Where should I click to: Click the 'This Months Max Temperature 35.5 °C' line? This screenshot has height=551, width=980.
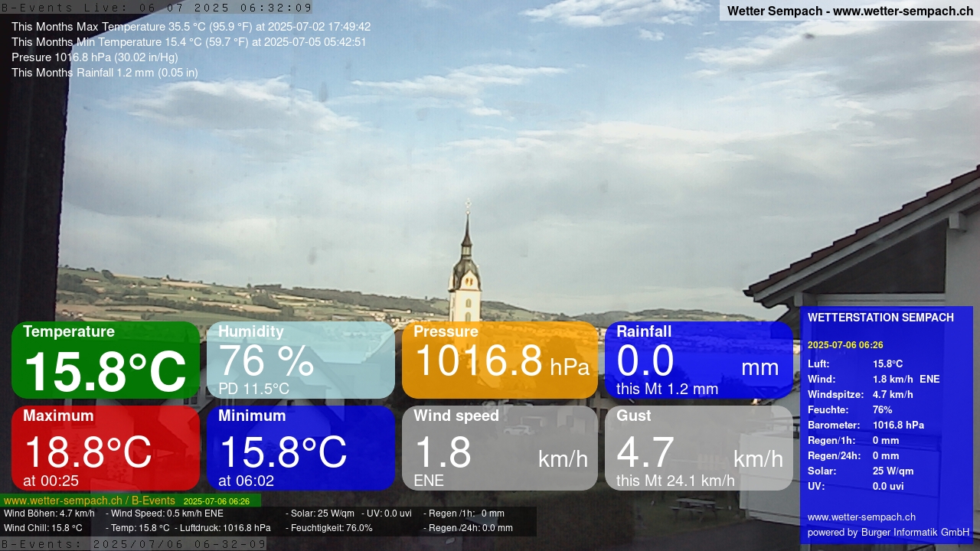pos(191,27)
